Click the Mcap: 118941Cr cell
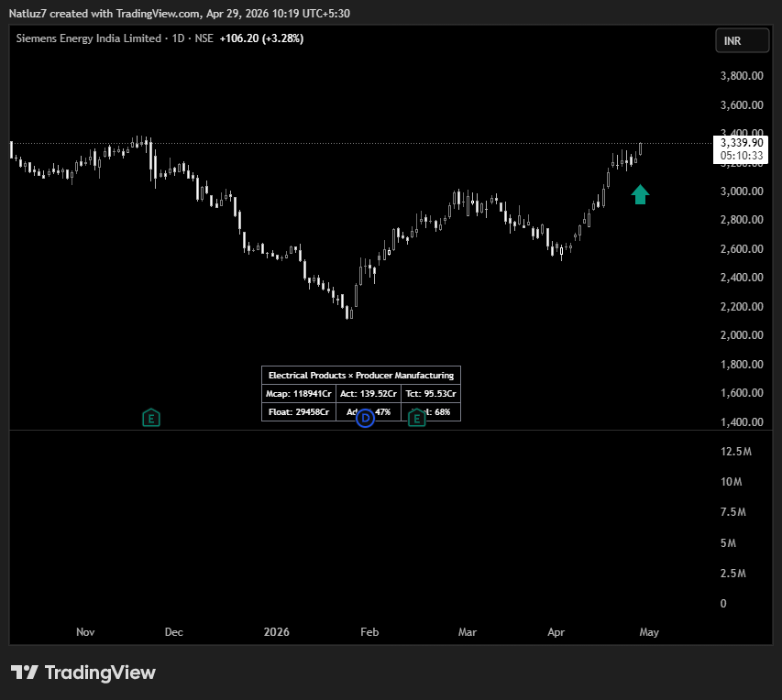The height and width of the screenshot is (700, 782). point(299,393)
